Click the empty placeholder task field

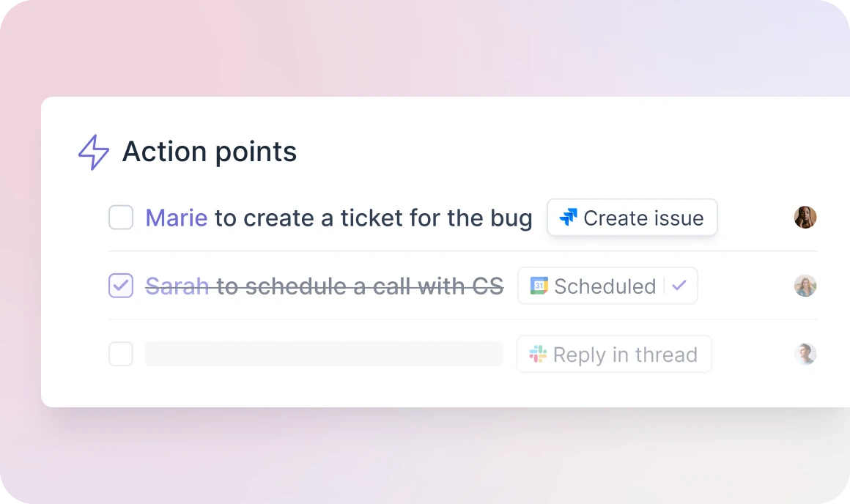tap(322, 354)
